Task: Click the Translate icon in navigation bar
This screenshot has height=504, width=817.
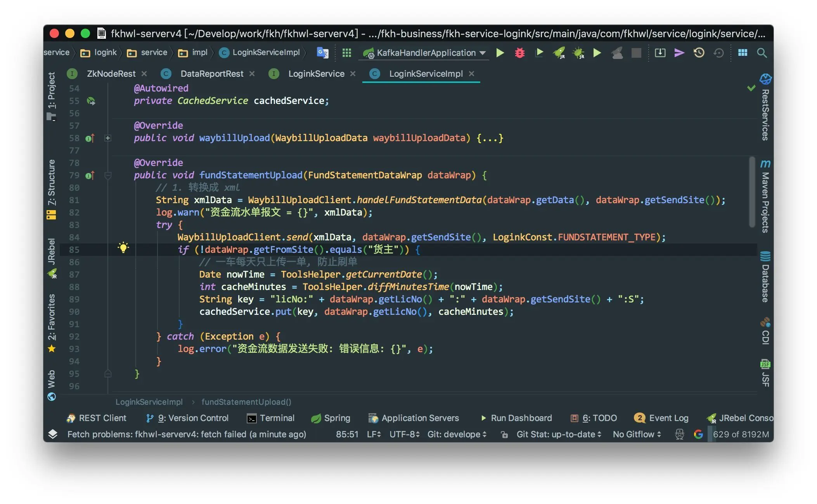Action: coord(322,53)
